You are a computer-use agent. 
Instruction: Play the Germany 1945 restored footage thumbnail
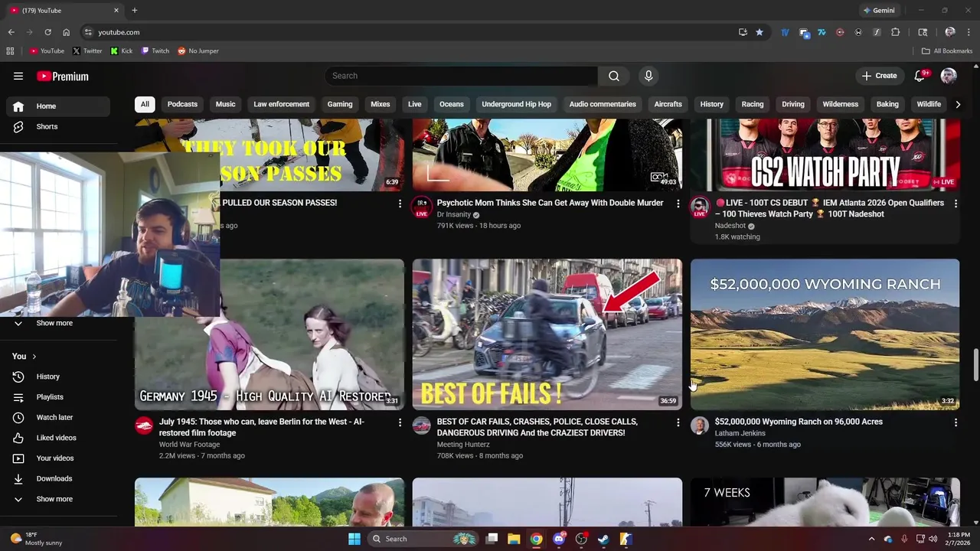(269, 334)
